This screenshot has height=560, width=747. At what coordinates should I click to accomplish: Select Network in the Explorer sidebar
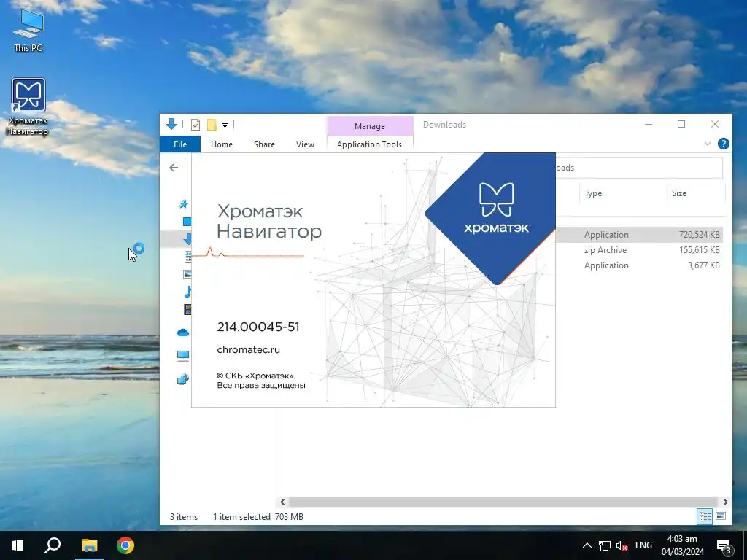point(183,379)
